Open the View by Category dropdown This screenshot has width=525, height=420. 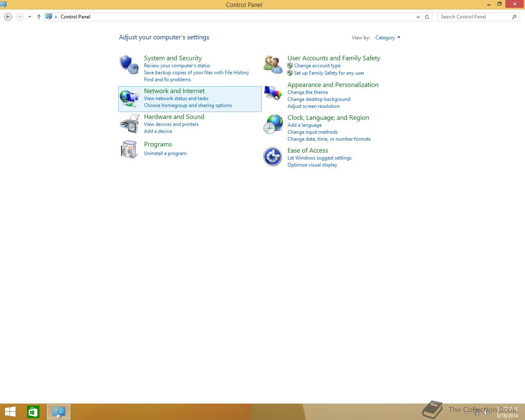[x=388, y=38]
